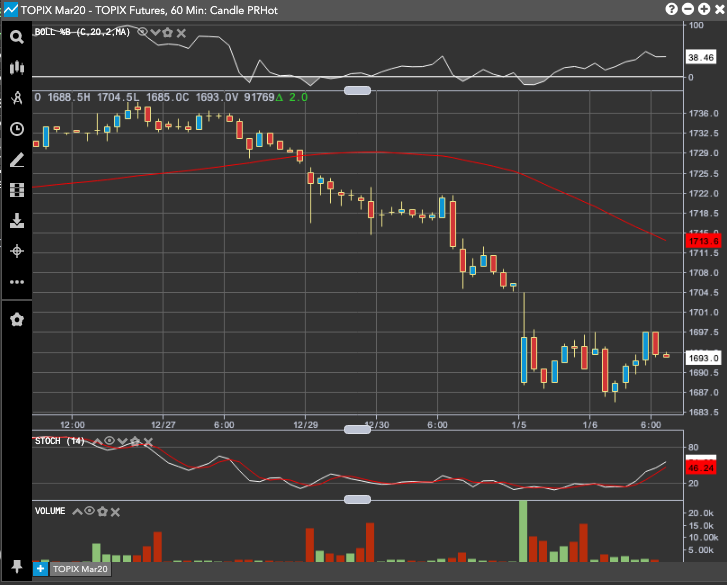Open the three-dot more options icon
727x585 pixels.
[17, 282]
